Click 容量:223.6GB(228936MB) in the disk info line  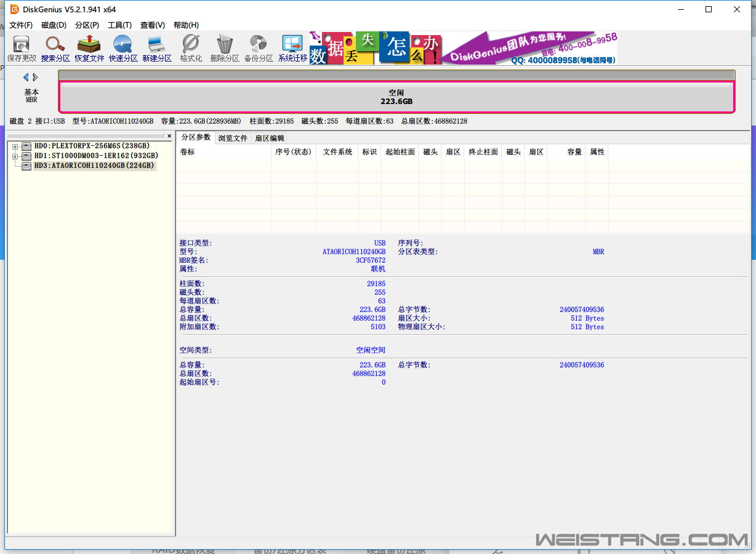click(x=201, y=121)
